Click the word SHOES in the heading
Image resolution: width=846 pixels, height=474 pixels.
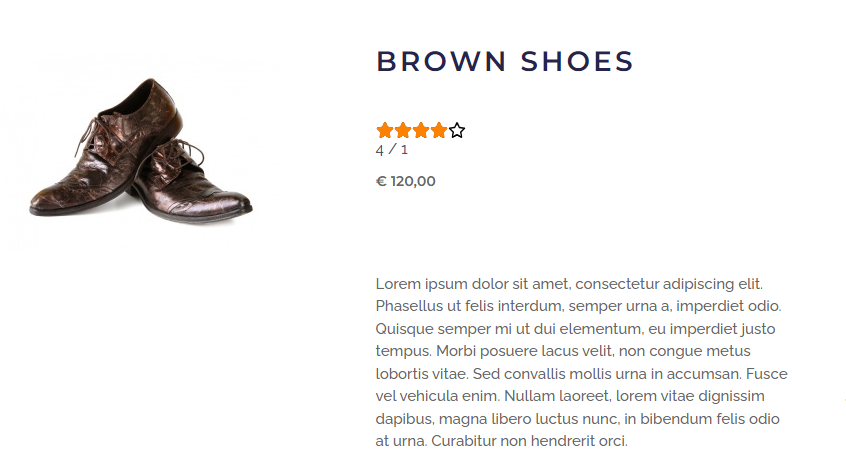577,61
